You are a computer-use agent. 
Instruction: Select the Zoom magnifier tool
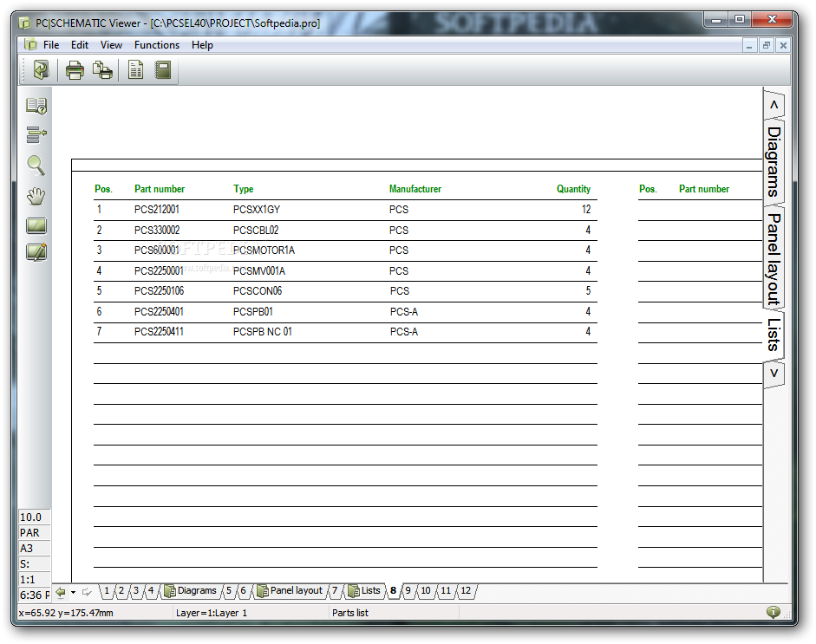click(36, 166)
